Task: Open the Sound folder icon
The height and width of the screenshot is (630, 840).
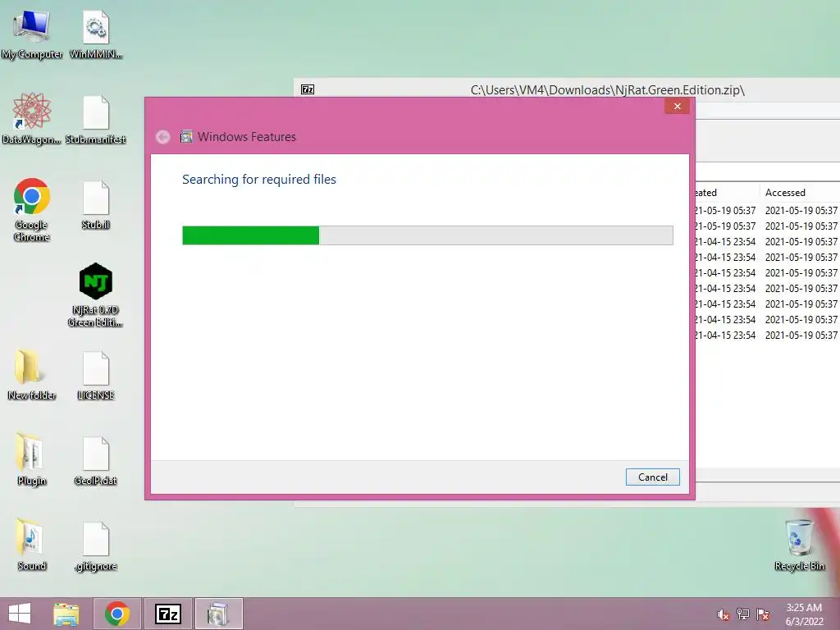Action: [x=32, y=545]
